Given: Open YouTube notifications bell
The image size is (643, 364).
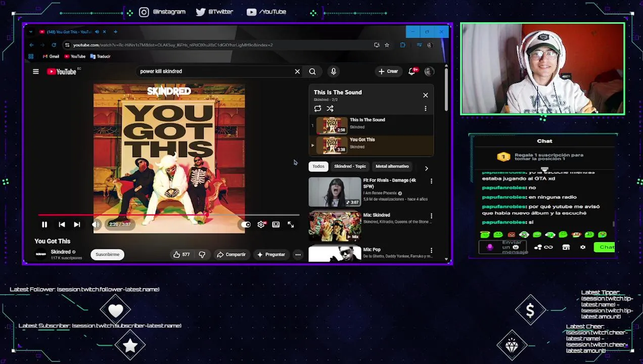Looking at the screenshot, I should pos(412,71).
